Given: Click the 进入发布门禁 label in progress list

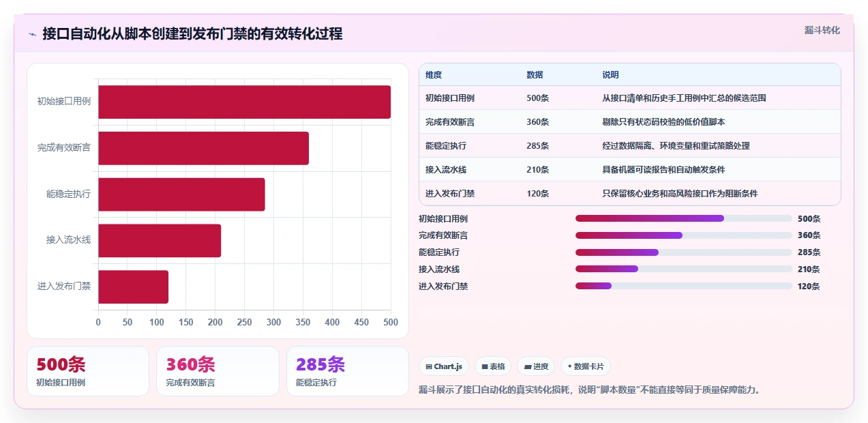Looking at the screenshot, I should pyautogui.click(x=443, y=287).
